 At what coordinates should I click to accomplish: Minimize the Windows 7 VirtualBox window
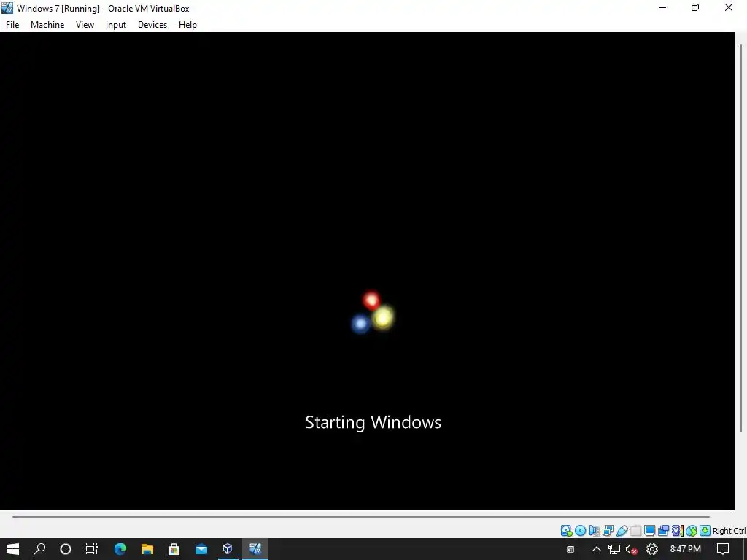click(662, 7)
